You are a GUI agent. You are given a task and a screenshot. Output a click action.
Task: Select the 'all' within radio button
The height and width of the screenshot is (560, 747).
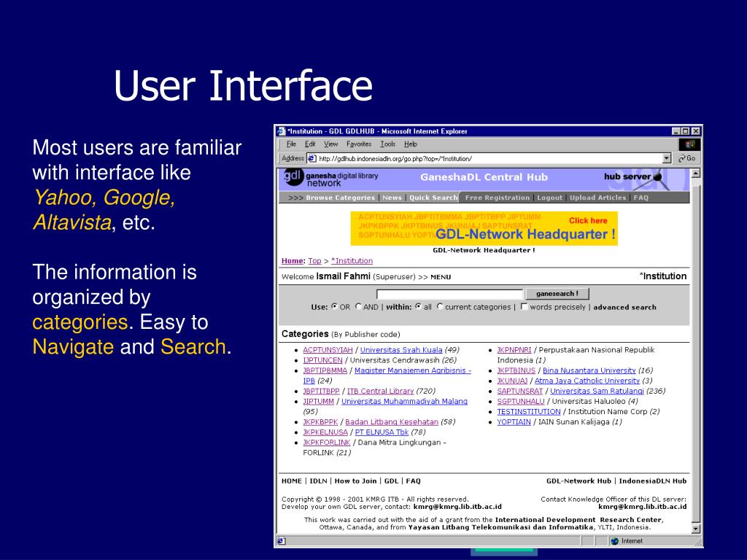418,307
